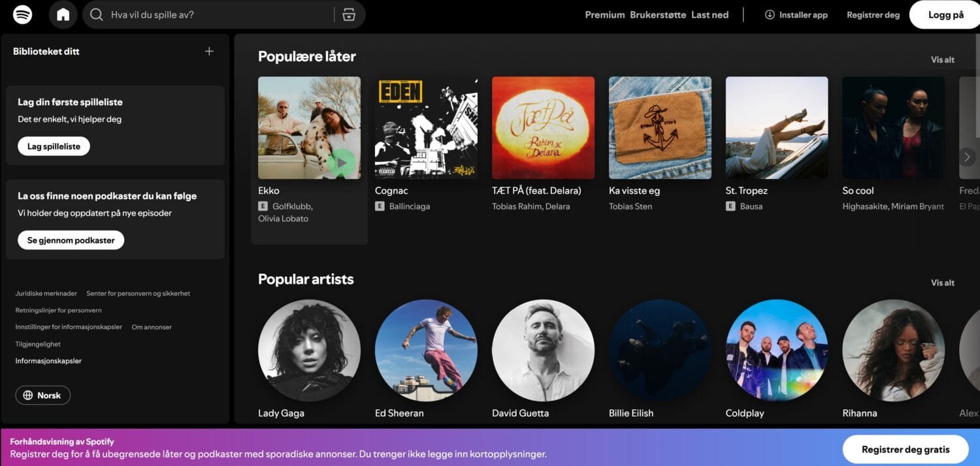The width and height of the screenshot is (980, 466).
Task: Click Se gjennom podkaster button
Action: tap(71, 240)
